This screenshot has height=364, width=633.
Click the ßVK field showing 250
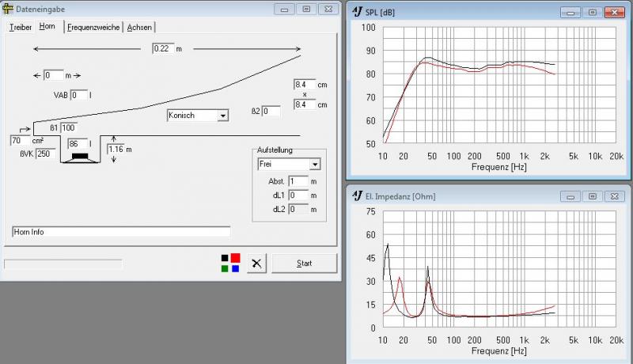click(x=46, y=154)
